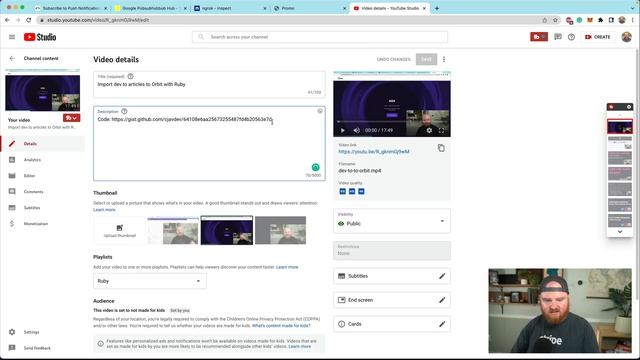Enter fullscreen on the video preview
Viewport: 640px width, 360px height.
click(x=441, y=130)
